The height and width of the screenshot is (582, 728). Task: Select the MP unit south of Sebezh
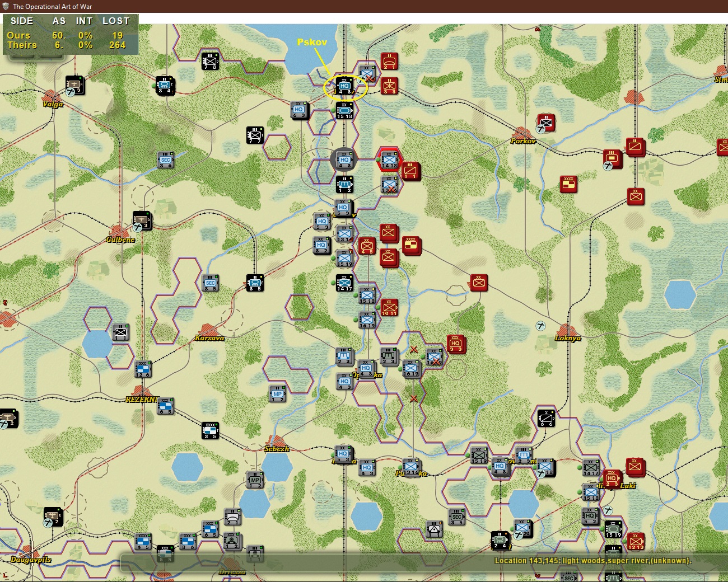pyautogui.click(x=255, y=480)
